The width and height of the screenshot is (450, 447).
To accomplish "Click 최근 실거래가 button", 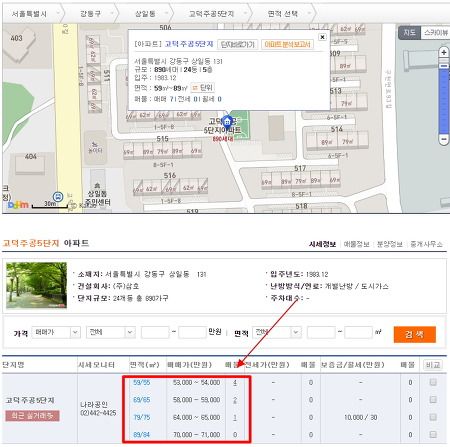I will click(x=32, y=416).
